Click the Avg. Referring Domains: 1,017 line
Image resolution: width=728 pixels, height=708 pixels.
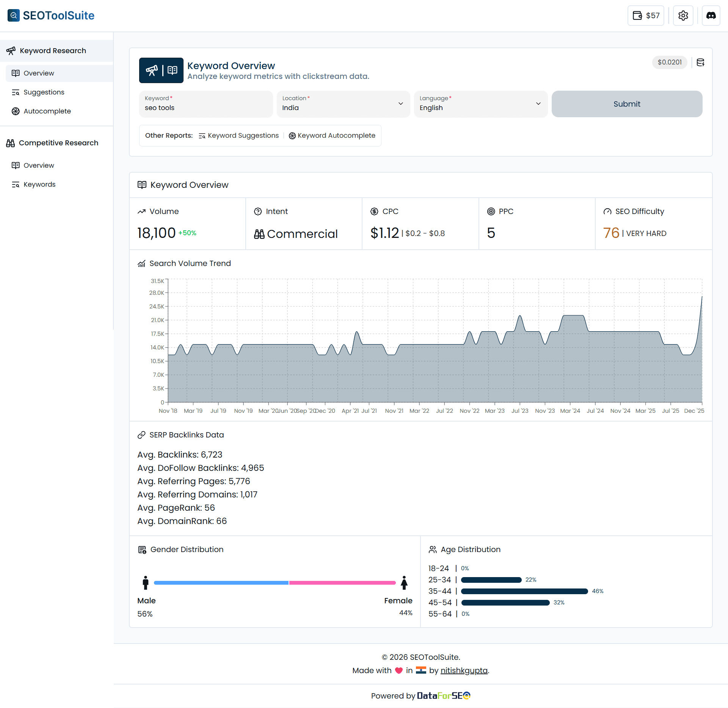point(197,495)
